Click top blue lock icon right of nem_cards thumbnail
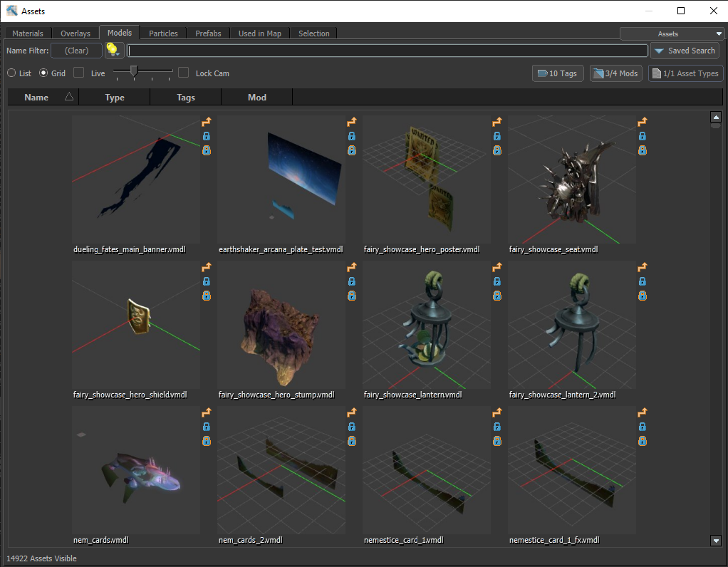 (x=207, y=427)
